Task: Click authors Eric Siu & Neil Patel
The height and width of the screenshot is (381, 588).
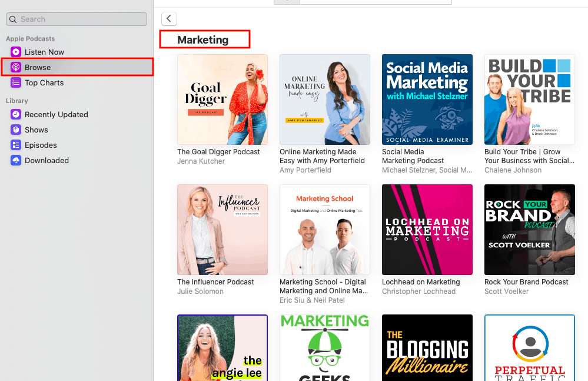Action: coord(312,300)
